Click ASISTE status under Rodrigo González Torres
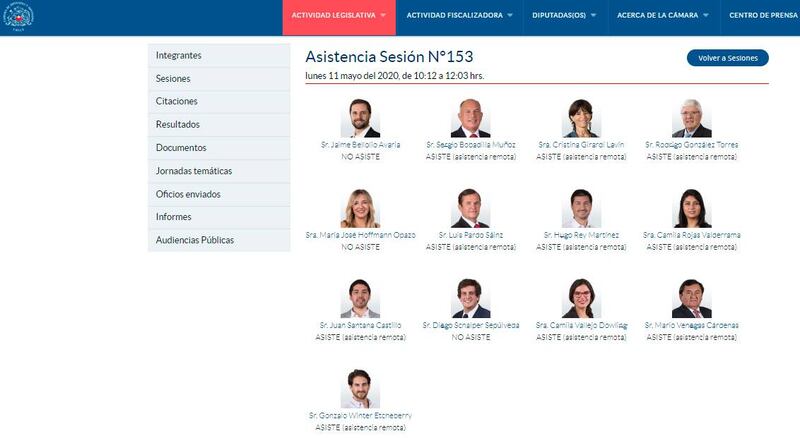This screenshot has width=800, height=438. [x=691, y=157]
